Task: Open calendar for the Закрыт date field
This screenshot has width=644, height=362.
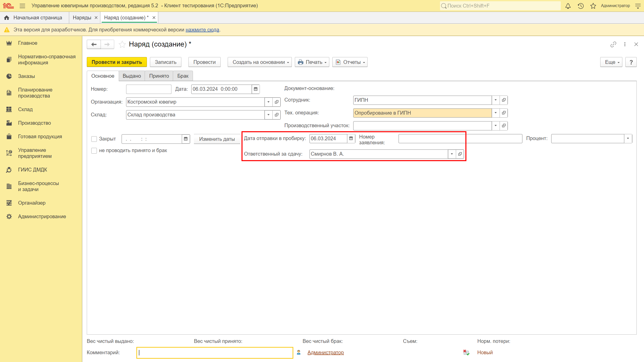Action: coord(186,139)
